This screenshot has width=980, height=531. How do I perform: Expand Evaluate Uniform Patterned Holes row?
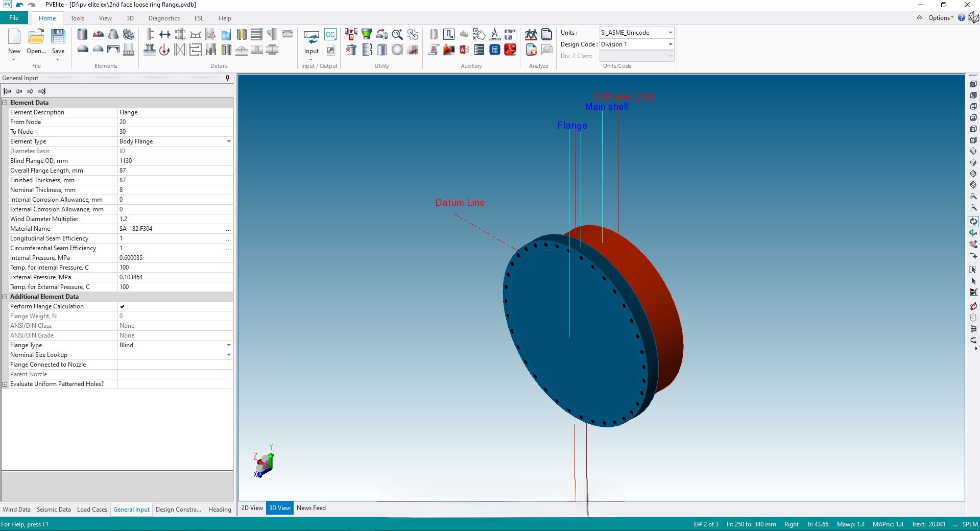tap(5, 384)
